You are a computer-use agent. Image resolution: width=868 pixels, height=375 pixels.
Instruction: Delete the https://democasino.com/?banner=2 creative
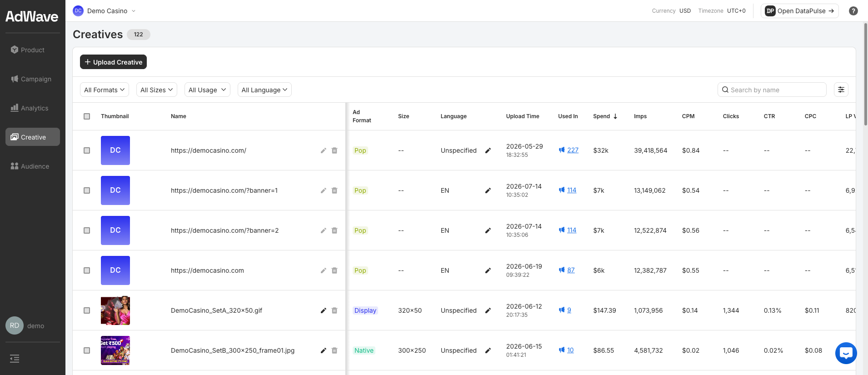[x=334, y=230]
